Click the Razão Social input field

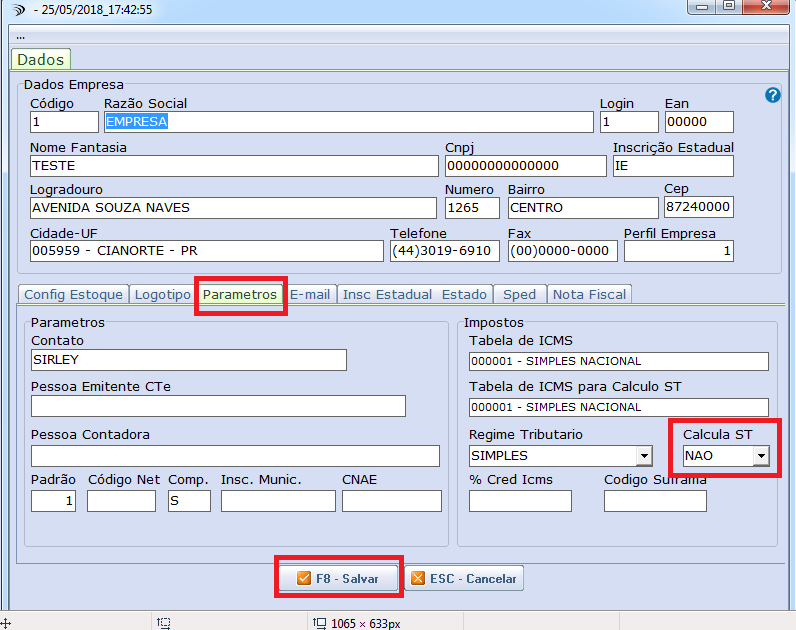coord(348,122)
